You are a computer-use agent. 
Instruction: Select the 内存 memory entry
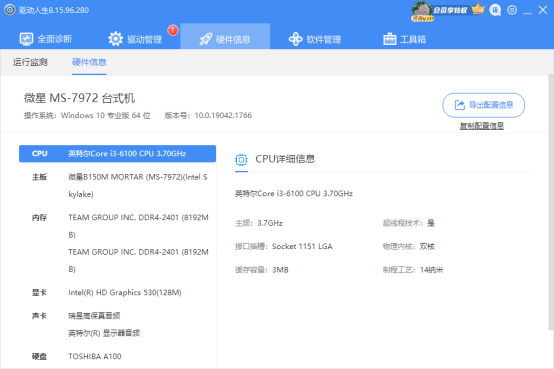pos(117,243)
